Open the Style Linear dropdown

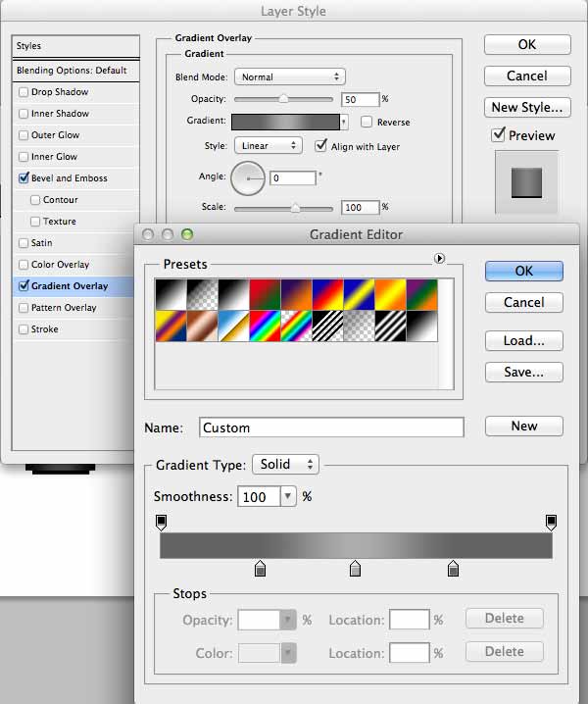[269, 145]
